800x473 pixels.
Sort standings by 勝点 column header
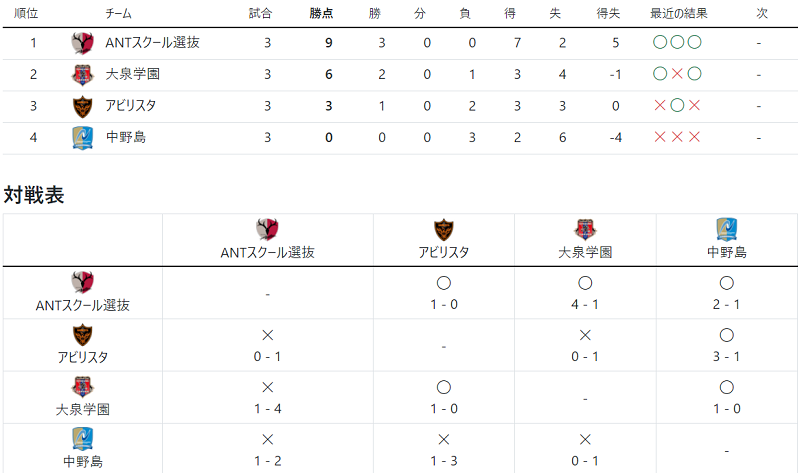[321, 14]
